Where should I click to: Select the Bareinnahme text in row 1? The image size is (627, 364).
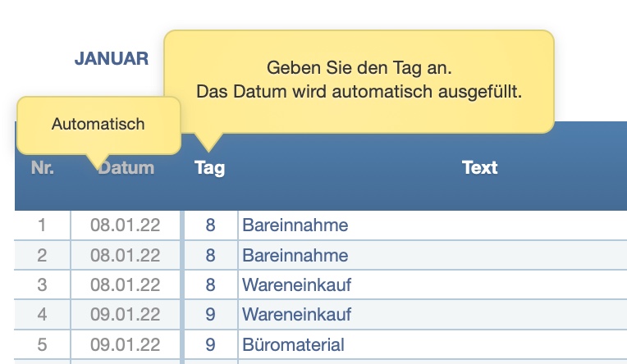(x=295, y=225)
